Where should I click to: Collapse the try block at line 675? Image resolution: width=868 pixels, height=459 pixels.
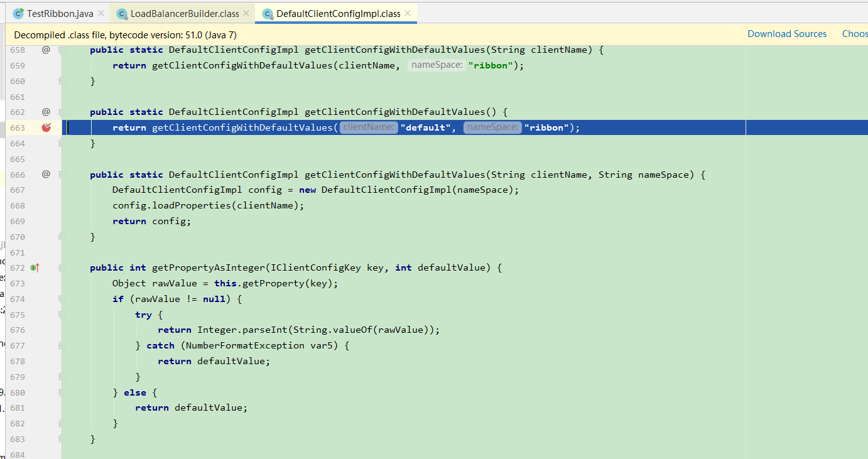62,315
